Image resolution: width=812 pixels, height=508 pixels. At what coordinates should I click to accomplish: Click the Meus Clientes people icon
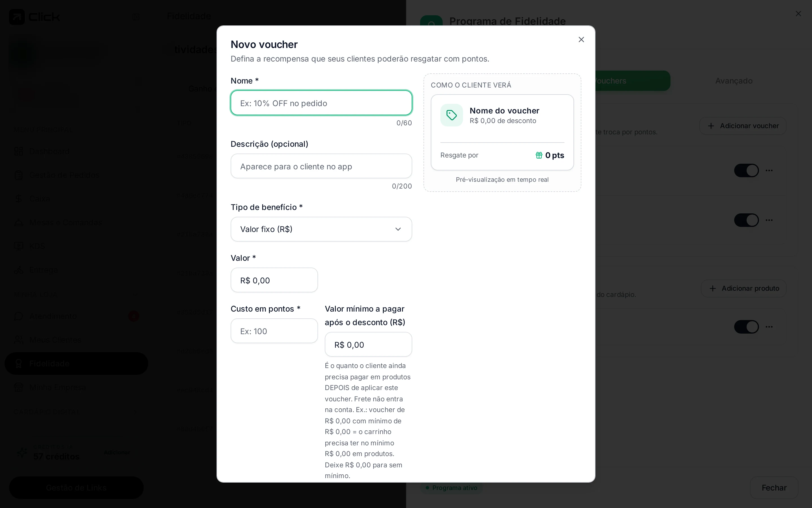pyautogui.click(x=19, y=340)
